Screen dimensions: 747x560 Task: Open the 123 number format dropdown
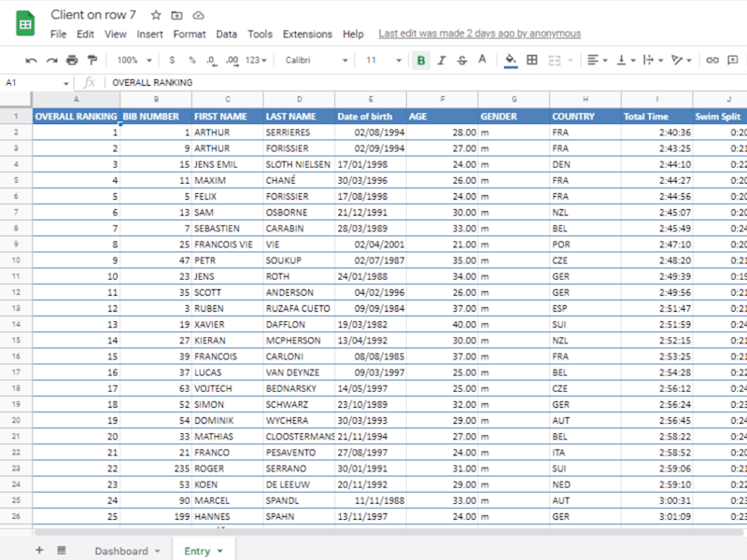pyautogui.click(x=256, y=60)
